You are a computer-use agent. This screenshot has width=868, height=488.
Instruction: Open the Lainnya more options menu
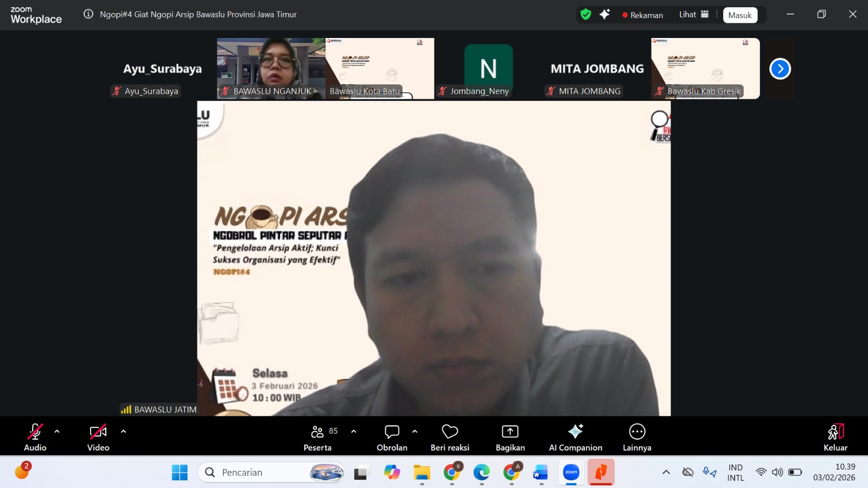637,437
